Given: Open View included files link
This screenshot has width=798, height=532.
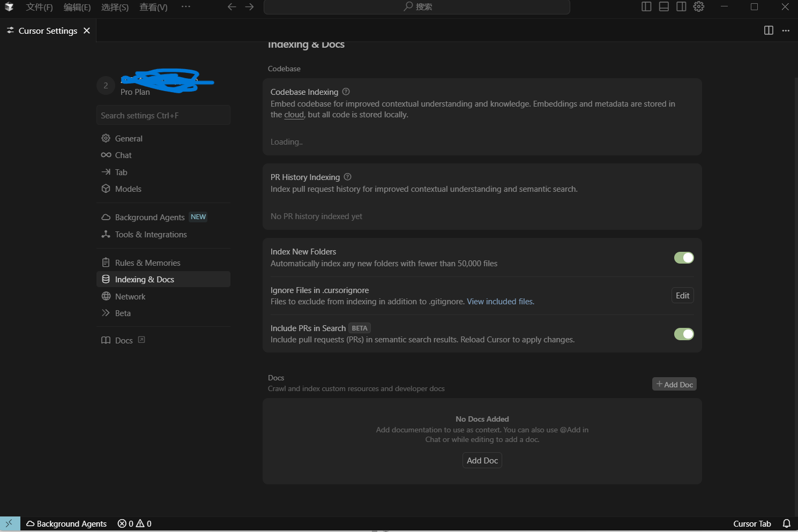Looking at the screenshot, I should pyautogui.click(x=500, y=302).
